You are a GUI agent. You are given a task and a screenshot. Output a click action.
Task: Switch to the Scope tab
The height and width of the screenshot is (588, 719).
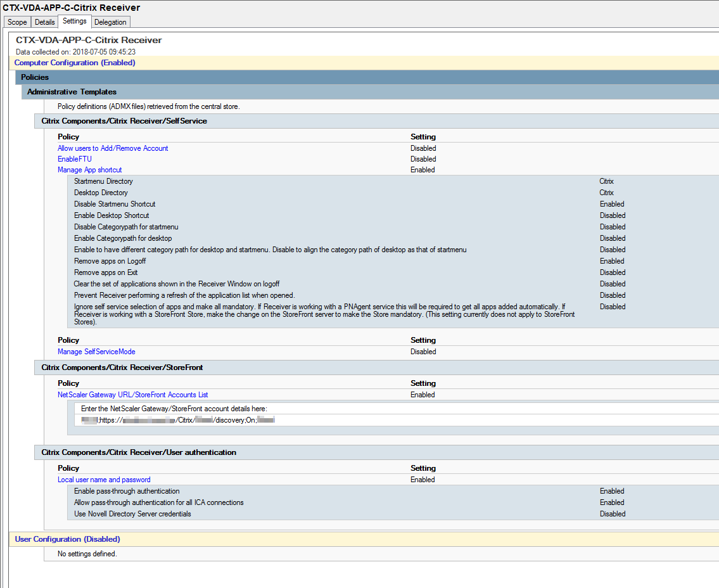pos(16,22)
